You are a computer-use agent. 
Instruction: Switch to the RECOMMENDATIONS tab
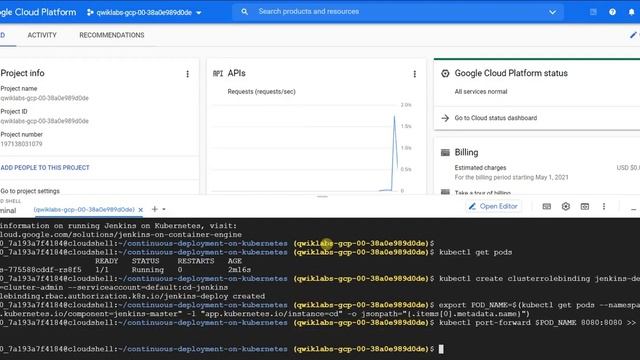(x=112, y=35)
